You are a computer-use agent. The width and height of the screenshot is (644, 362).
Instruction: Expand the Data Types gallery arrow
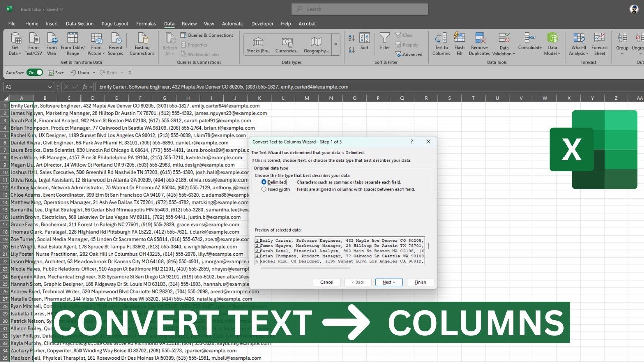point(335,45)
